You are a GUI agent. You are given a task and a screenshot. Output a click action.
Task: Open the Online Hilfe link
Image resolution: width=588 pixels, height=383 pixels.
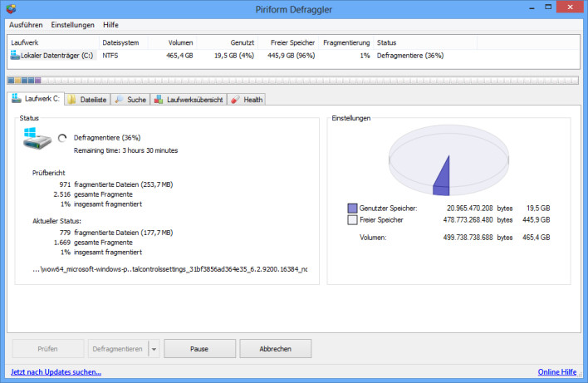coord(557,371)
